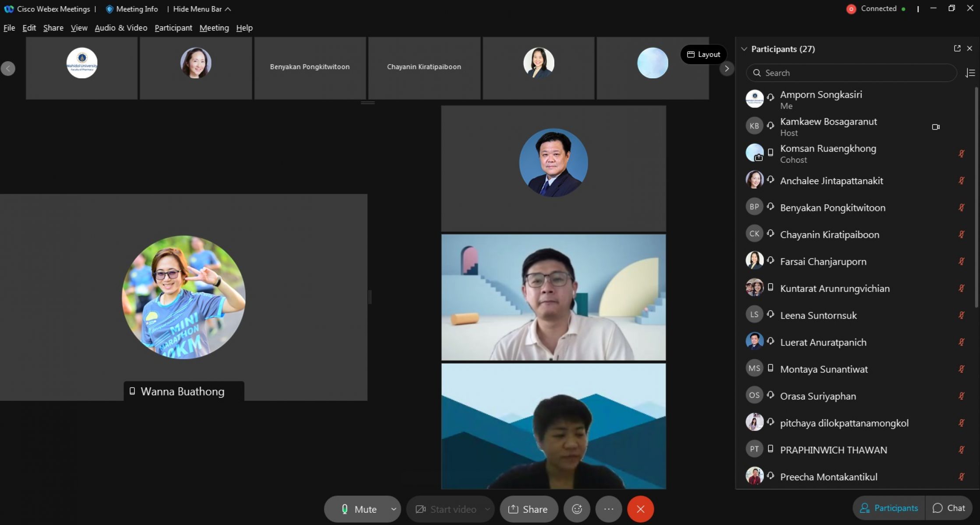Click the participant Search field
Viewport: 980px width, 525px height.
pos(851,73)
